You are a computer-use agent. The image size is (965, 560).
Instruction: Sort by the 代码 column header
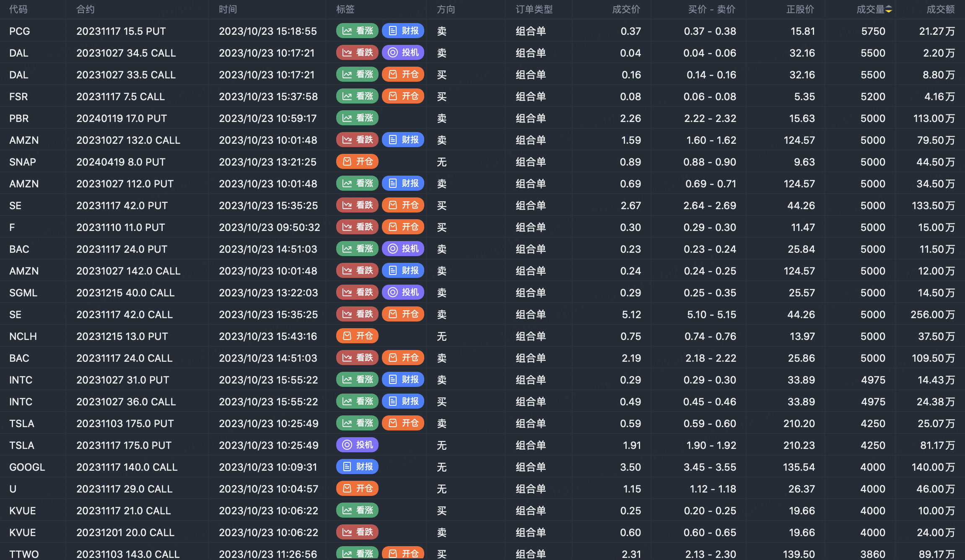(18, 9)
